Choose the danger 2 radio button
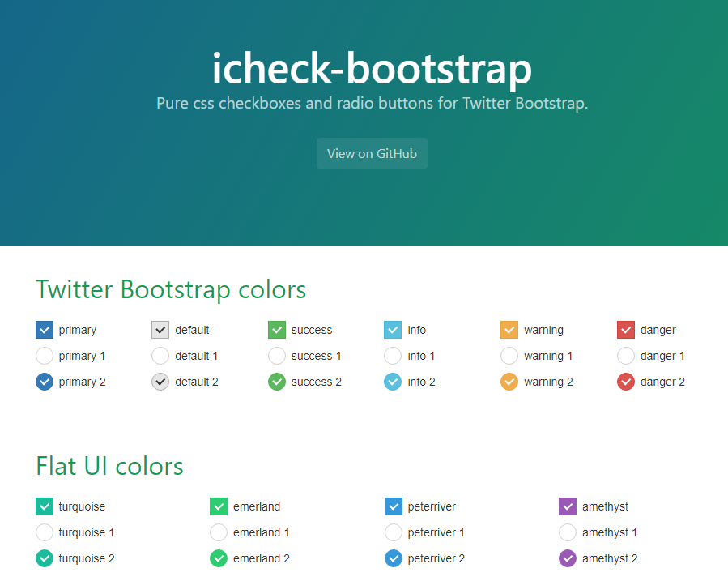Screen dimensions: 728x581 626,382
